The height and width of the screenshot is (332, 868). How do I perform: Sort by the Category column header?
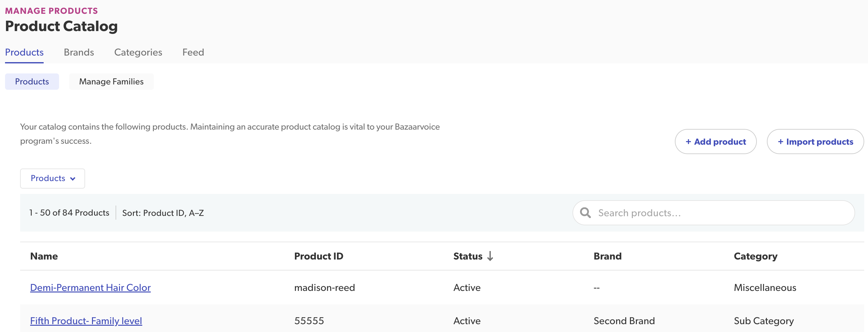coord(756,256)
